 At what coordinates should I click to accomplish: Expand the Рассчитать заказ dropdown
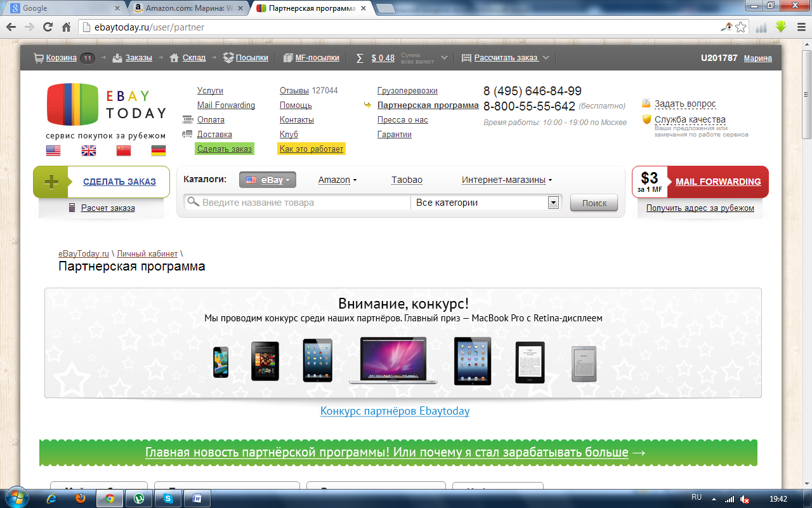pos(546,58)
